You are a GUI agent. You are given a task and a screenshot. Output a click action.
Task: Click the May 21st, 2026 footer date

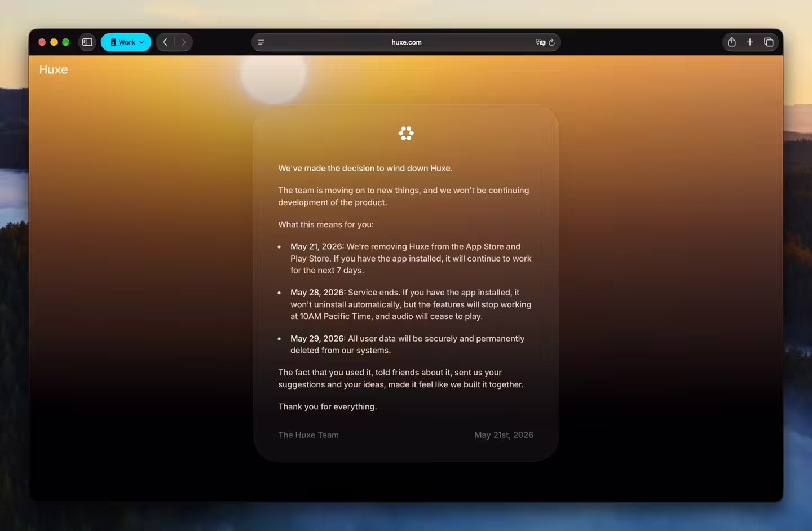click(x=504, y=435)
